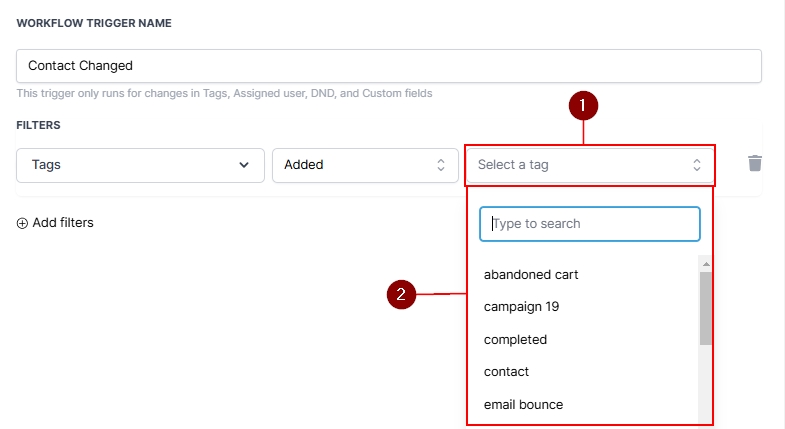Choose the "abandoned cart" tag option
The height and width of the screenshot is (429, 785).
click(531, 274)
